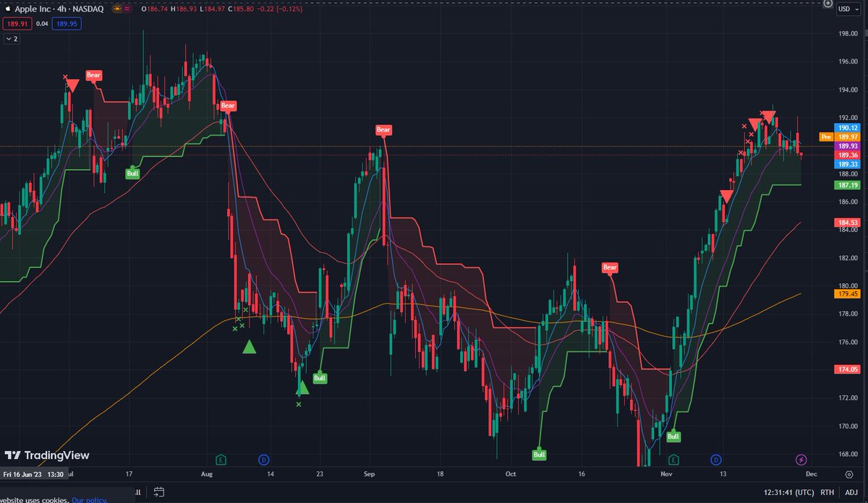Click the Bear signal label in early September
Image resolution: width=868 pixels, height=503 pixels.
383,130
